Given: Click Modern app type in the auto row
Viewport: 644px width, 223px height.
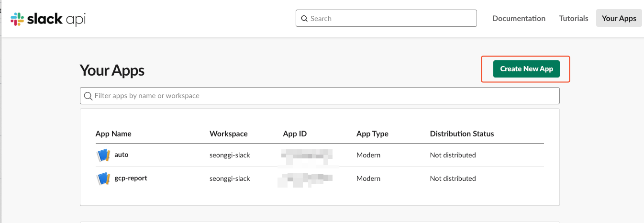Looking at the screenshot, I should [368, 155].
